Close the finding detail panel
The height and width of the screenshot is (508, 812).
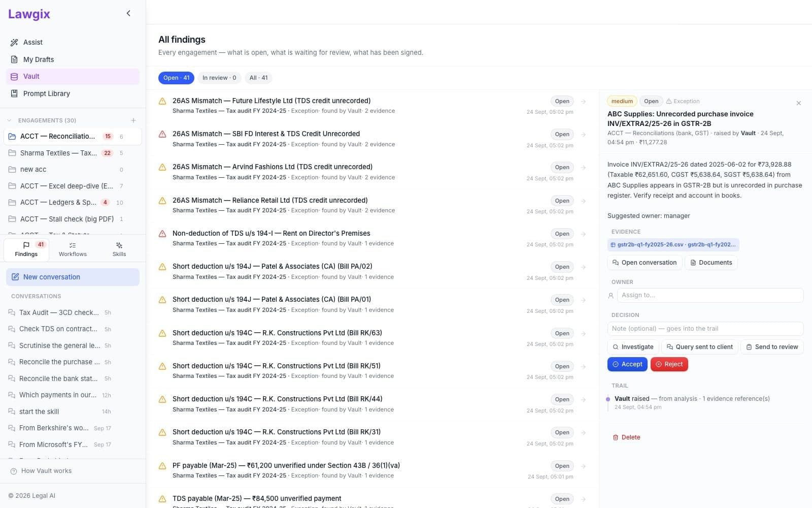798,103
